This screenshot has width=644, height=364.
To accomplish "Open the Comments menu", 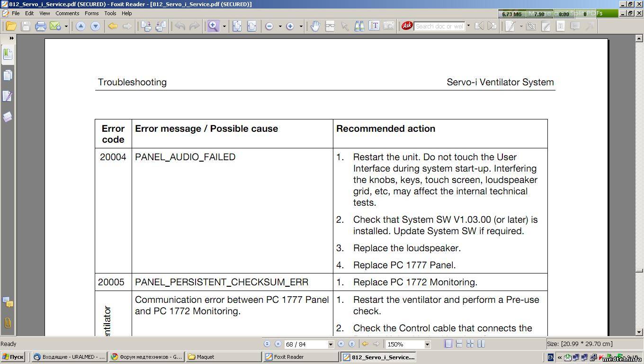I will [67, 13].
